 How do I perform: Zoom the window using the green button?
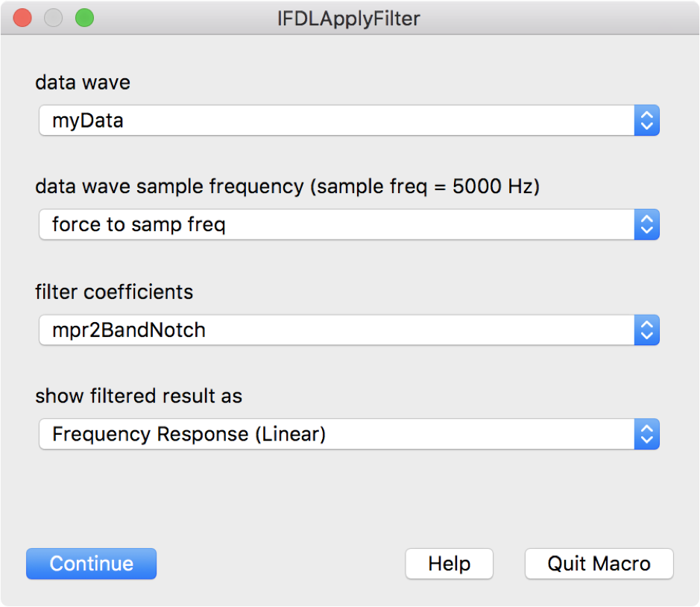pyautogui.click(x=84, y=18)
